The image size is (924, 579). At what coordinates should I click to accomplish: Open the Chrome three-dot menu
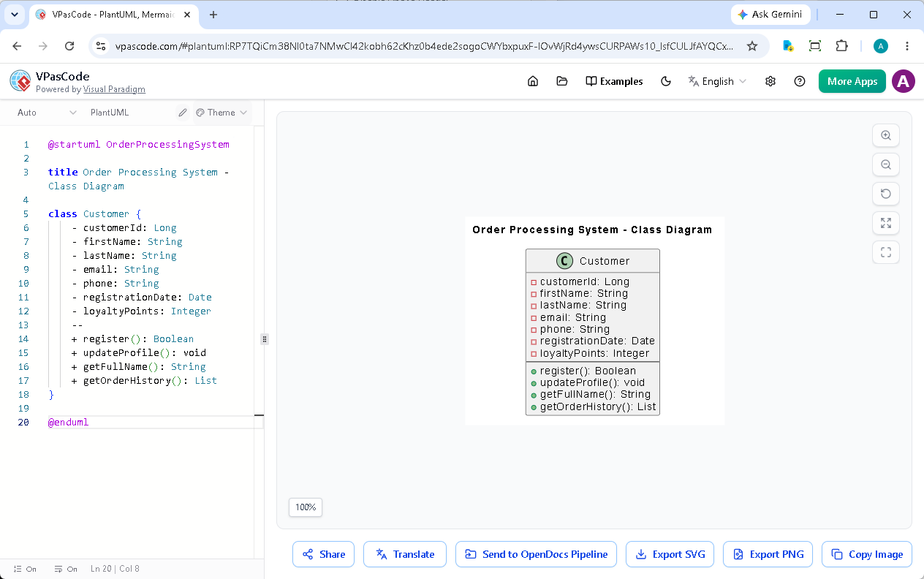tap(907, 46)
